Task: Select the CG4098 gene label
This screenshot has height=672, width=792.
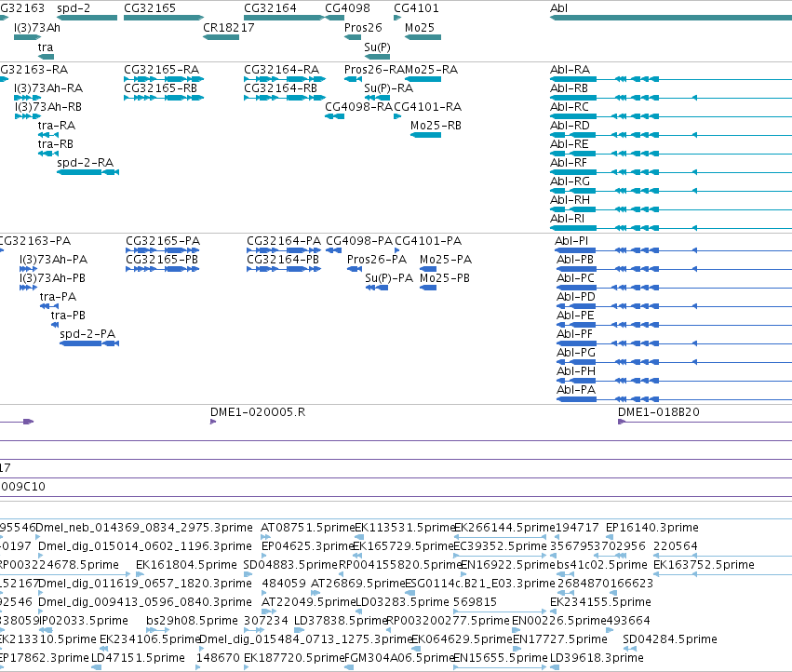Action: tap(347, 8)
